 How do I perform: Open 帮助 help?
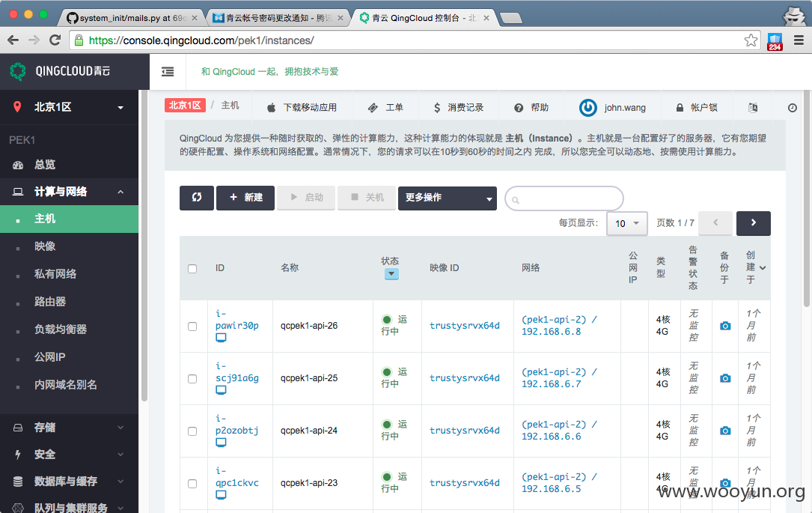pos(531,107)
